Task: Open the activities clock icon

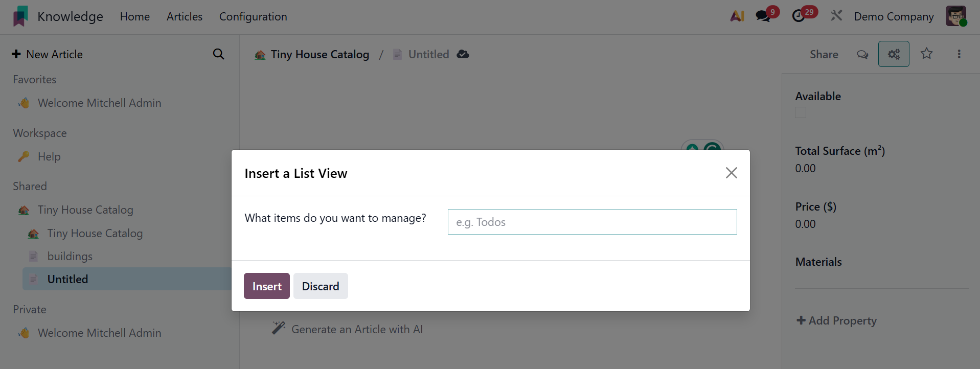Action: point(799,16)
